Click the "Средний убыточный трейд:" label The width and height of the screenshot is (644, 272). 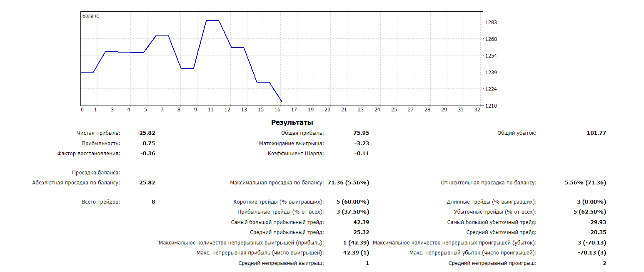(502, 232)
